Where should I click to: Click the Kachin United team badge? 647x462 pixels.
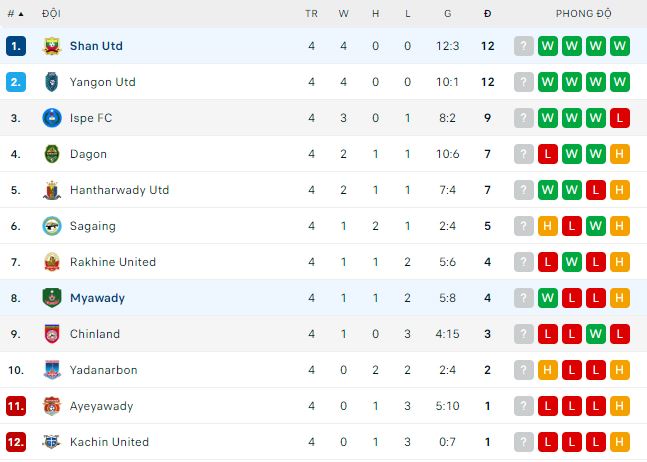[52, 442]
